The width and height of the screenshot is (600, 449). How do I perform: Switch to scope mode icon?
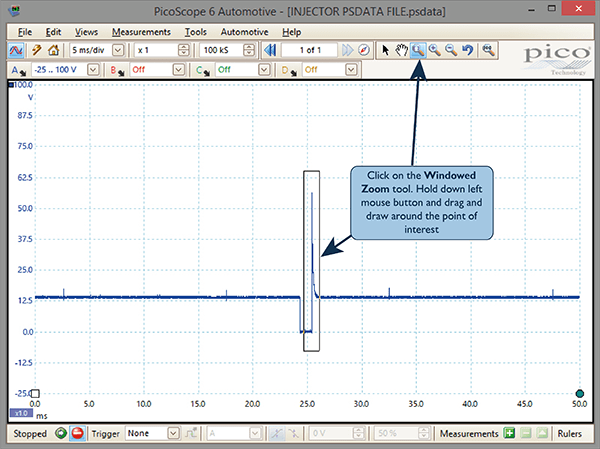tap(16, 50)
